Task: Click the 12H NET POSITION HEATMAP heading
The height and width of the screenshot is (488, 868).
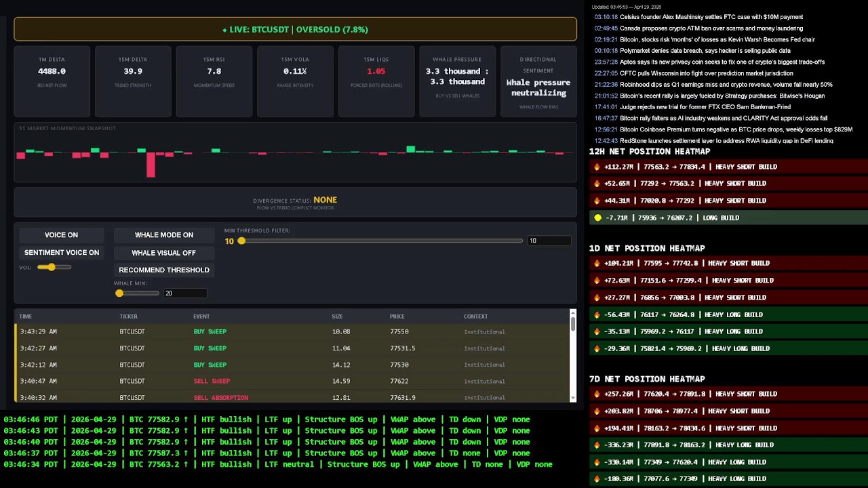Action: point(650,152)
